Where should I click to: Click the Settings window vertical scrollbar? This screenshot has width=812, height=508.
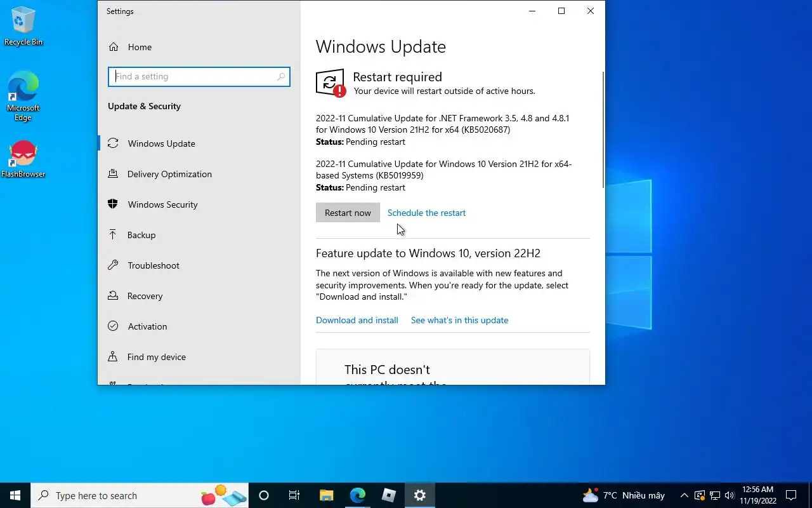point(603,130)
